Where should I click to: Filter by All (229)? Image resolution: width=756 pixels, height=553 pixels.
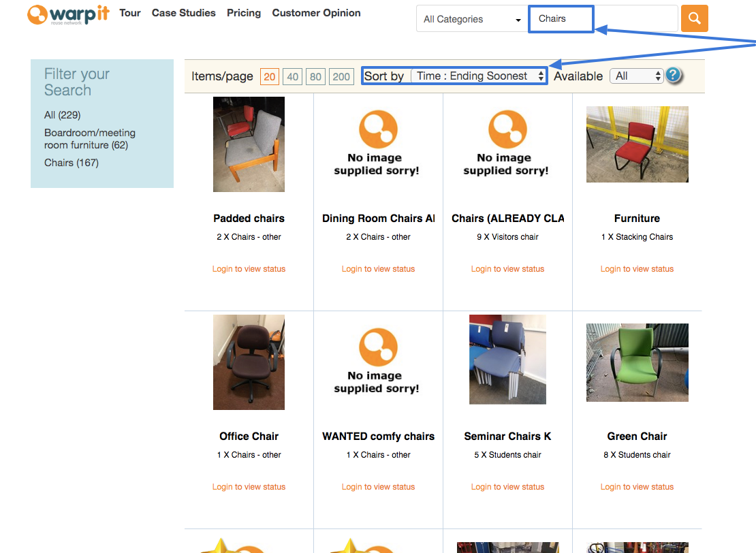click(x=63, y=115)
